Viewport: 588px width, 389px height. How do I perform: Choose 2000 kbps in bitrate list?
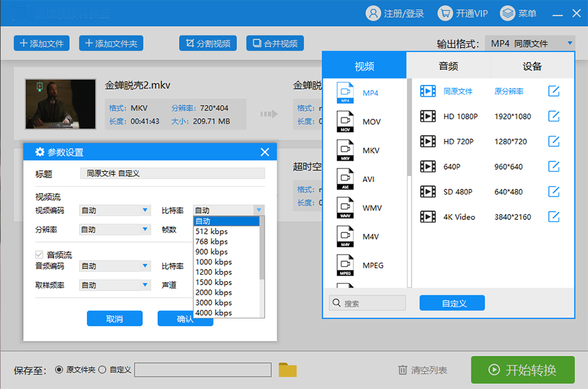coord(227,292)
